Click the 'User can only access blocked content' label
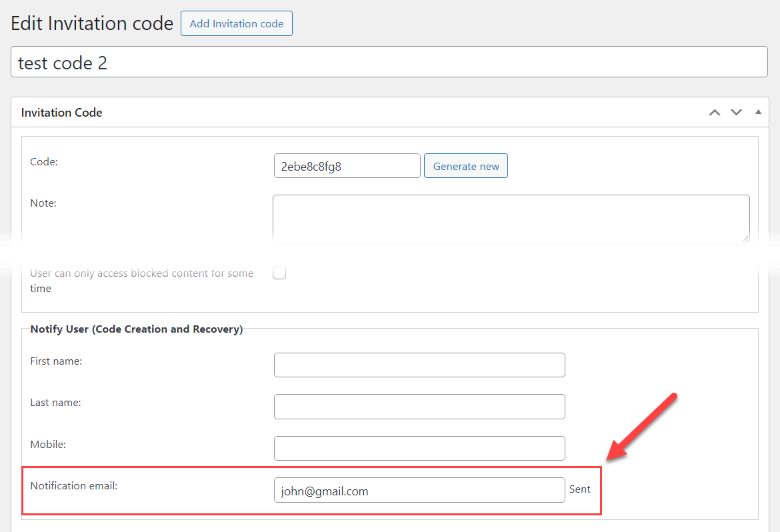This screenshot has width=780, height=532. 142,281
